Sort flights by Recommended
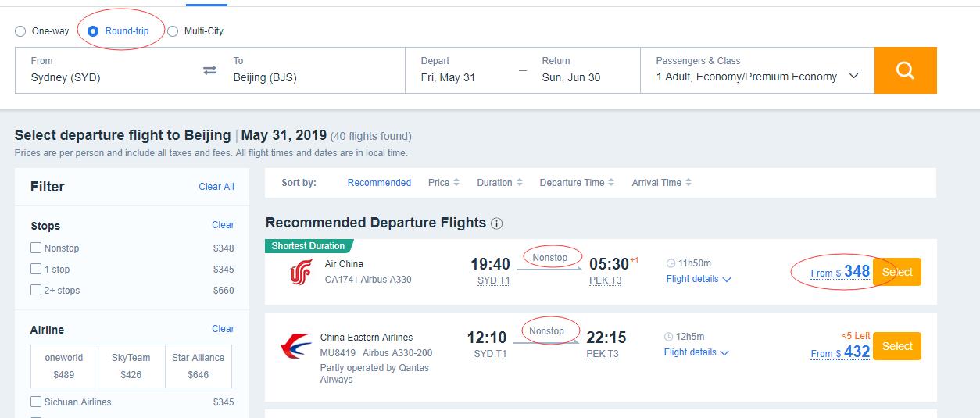 [x=379, y=183]
